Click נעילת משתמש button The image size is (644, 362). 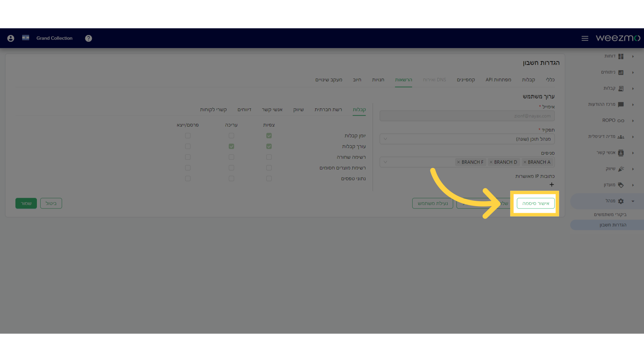coord(433,203)
